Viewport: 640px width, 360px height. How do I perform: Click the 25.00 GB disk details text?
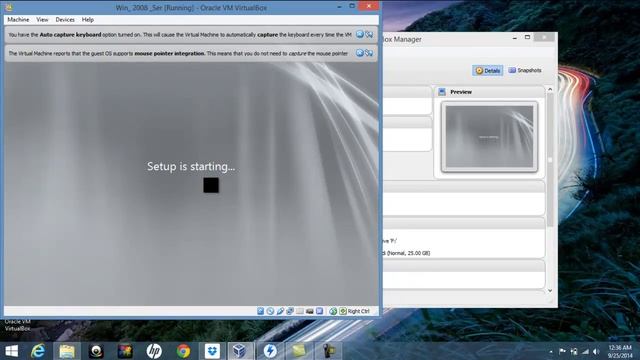[407, 253]
